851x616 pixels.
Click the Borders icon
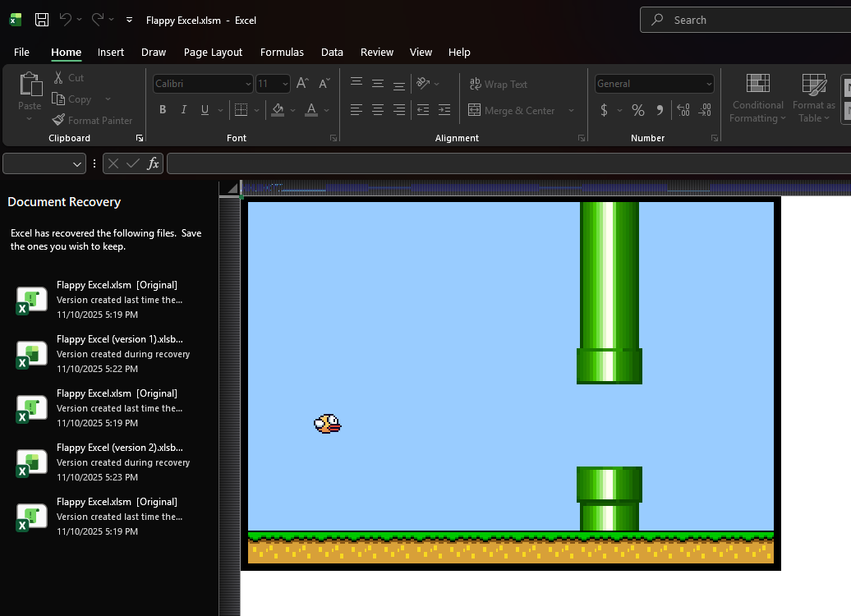[241, 109]
